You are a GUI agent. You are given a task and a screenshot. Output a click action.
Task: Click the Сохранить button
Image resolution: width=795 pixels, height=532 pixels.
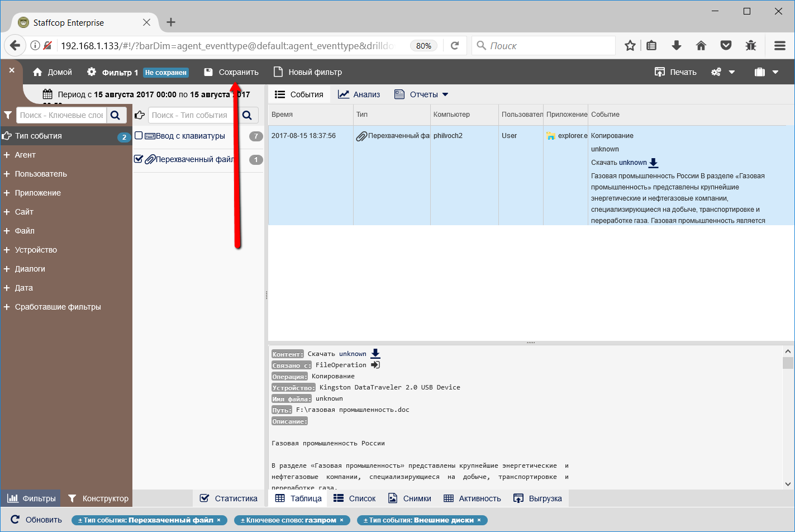click(x=231, y=72)
